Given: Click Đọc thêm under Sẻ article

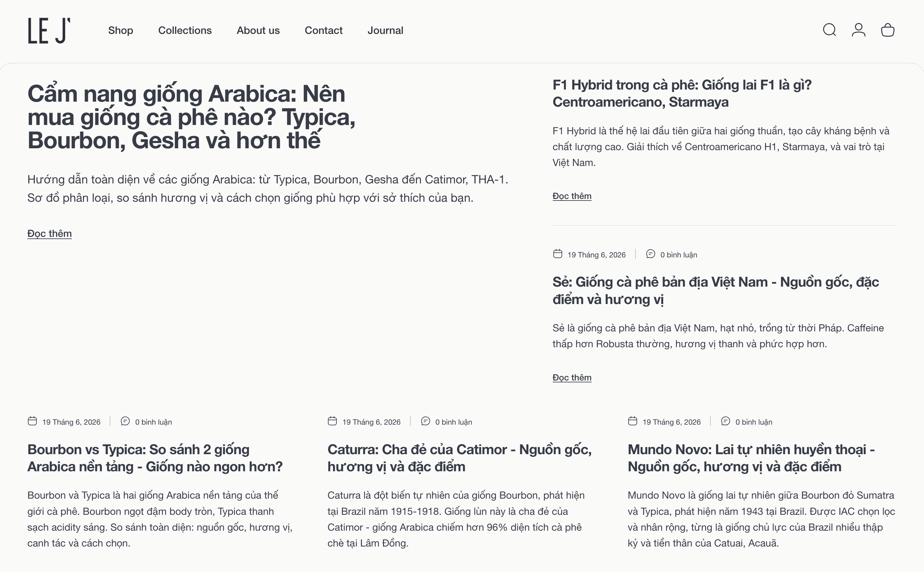Looking at the screenshot, I should point(572,377).
